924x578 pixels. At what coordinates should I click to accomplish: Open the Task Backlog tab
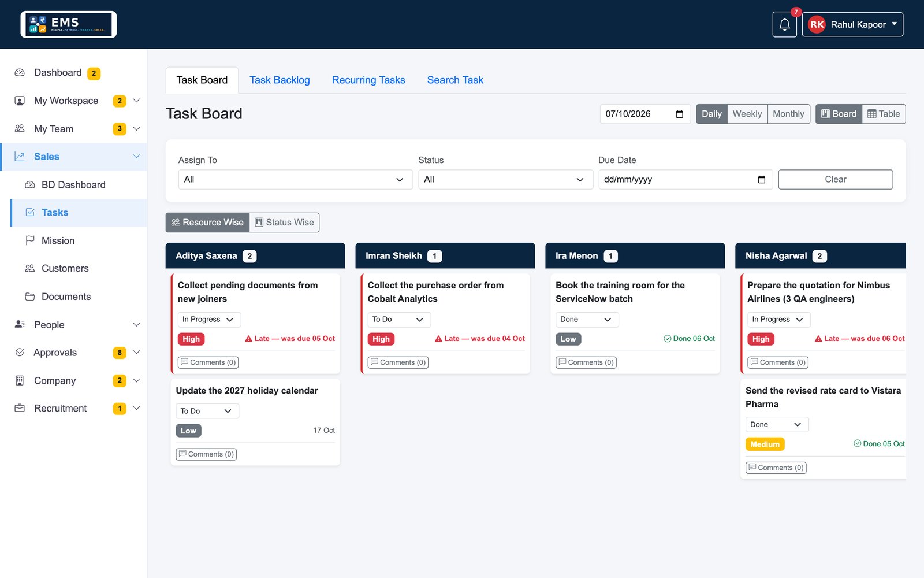pos(280,80)
